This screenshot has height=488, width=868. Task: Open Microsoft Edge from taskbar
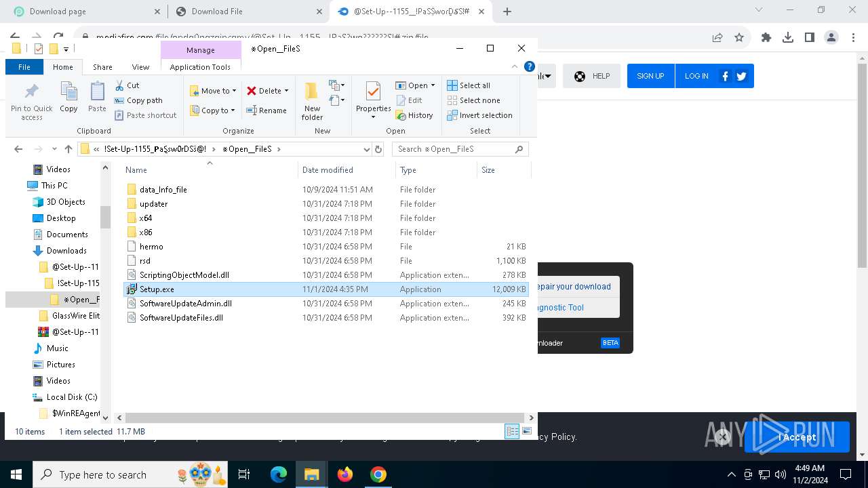point(279,474)
